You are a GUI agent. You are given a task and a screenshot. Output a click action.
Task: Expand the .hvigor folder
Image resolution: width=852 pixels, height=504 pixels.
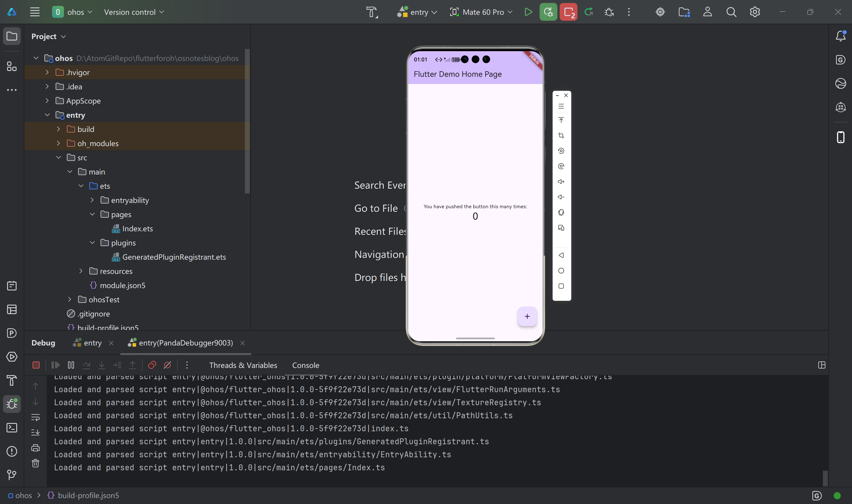tap(47, 72)
